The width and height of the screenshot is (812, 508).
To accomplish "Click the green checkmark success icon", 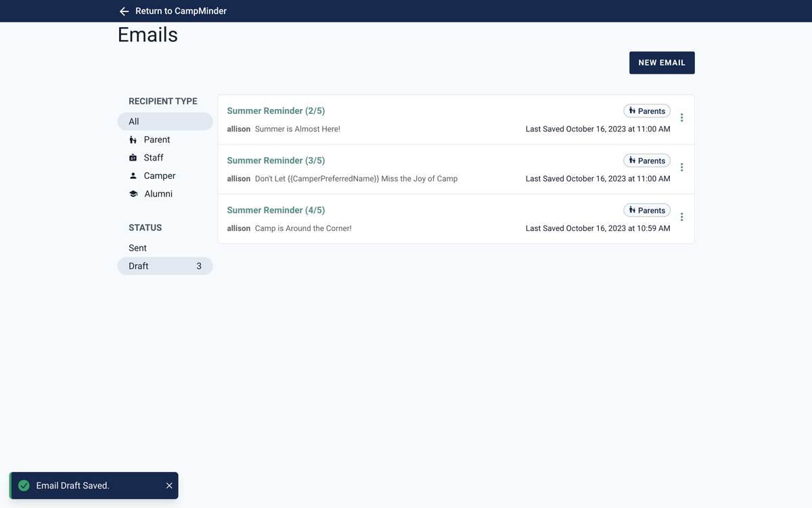I will click(24, 486).
